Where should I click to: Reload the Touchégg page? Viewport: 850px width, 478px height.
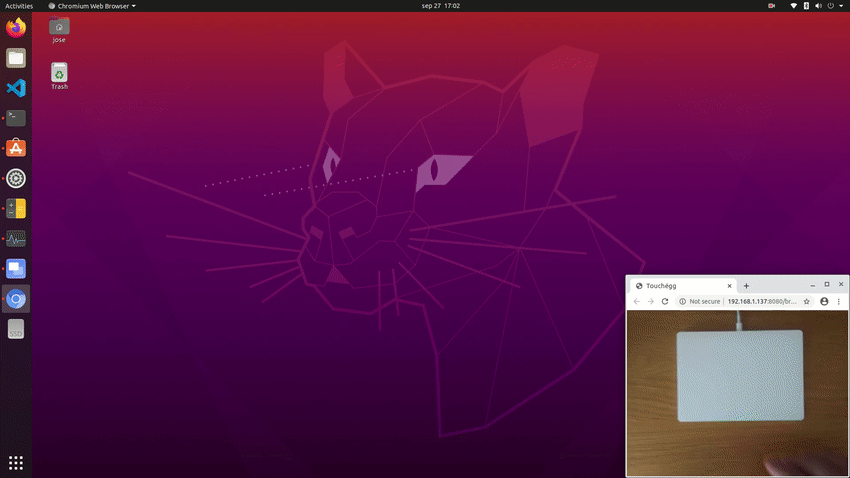pyautogui.click(x=665, y=301)
